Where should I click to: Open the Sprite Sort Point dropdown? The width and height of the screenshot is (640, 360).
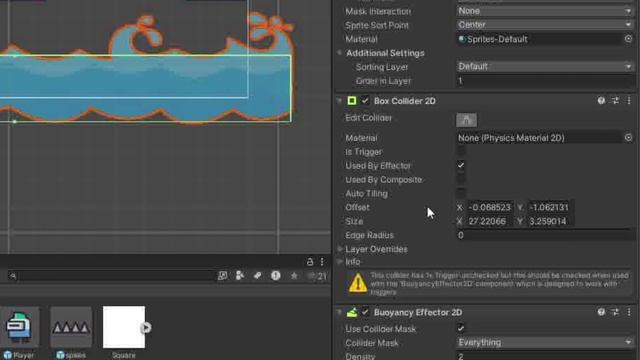pos(544,25)
